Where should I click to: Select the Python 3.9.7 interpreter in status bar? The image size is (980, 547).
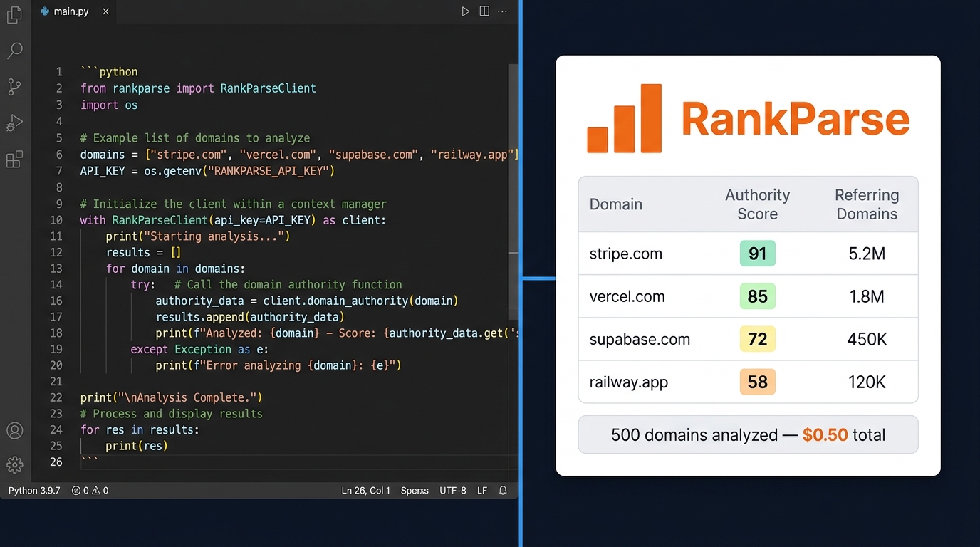[x=34, y=491]
